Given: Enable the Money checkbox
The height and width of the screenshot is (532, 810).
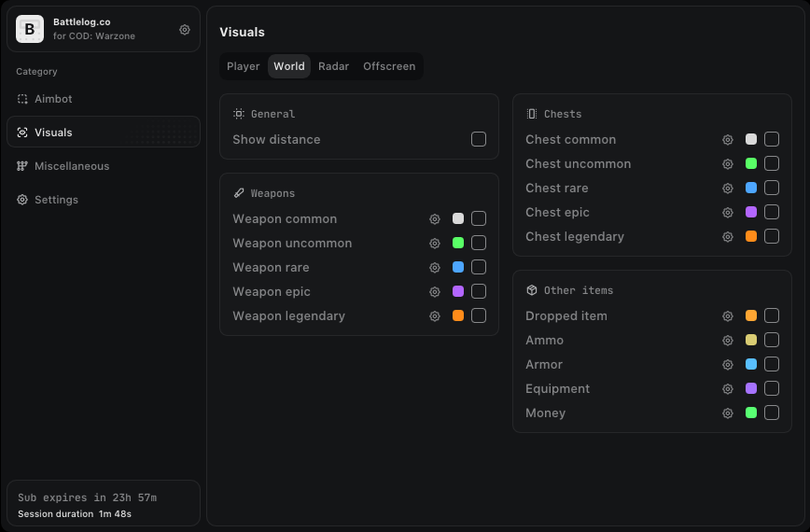Looking at the screenshot, I should (x=772, y=413).
